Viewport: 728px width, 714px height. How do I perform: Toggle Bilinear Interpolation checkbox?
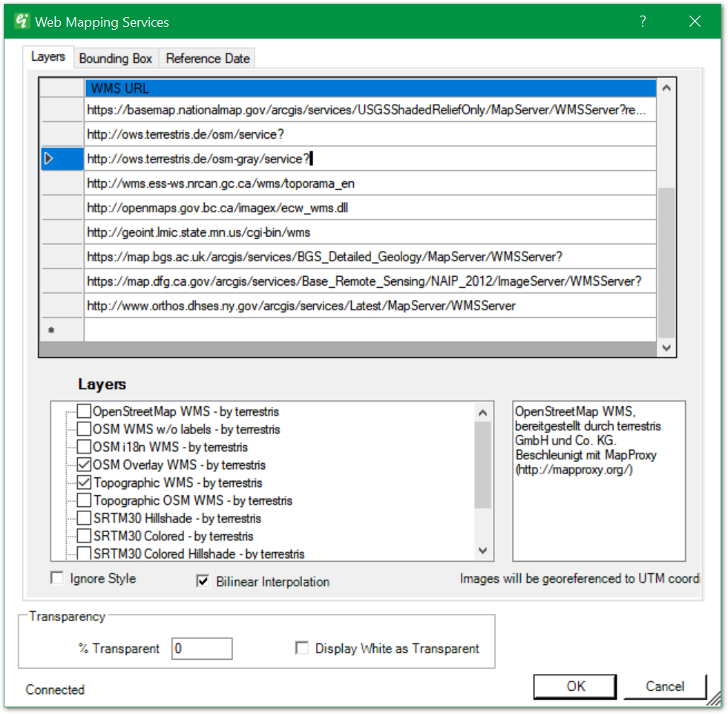point(203,581)
